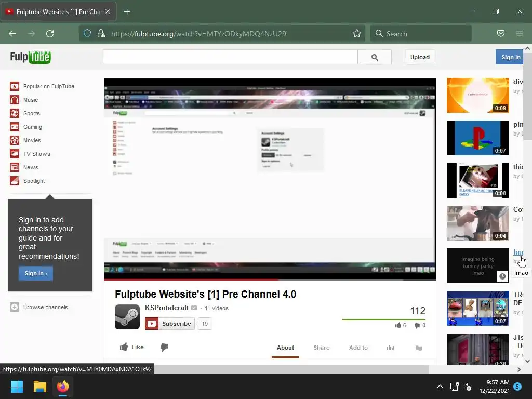The height and width of the screenshot is (399, 532).
Task: Focus the Firefox Search box
Action: (x=421, y=34)
